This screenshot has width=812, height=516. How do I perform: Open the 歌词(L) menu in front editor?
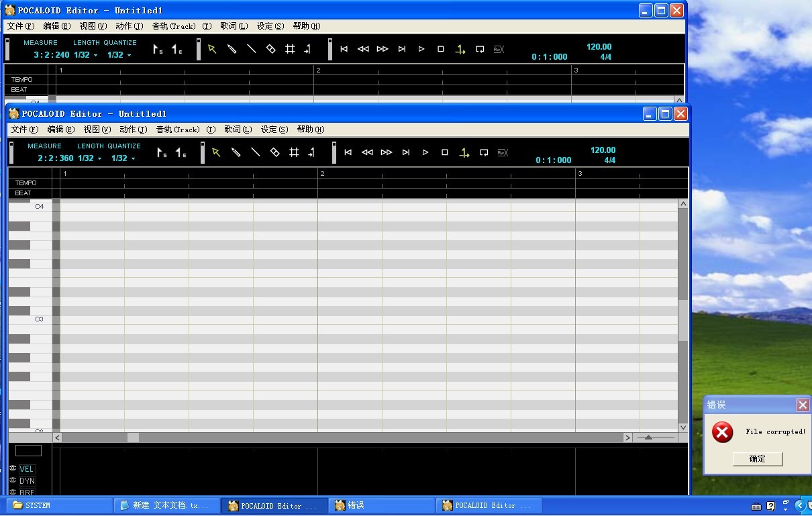(238, 130)
